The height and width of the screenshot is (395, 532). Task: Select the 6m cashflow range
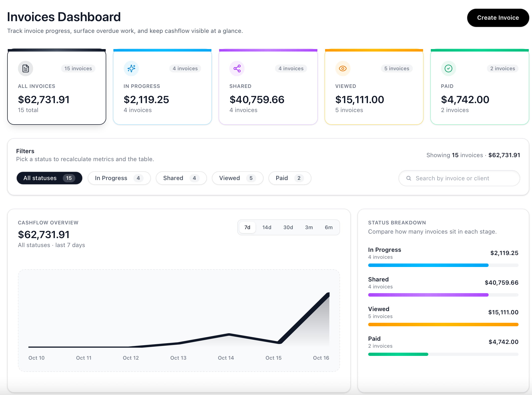tap(329, 227)
